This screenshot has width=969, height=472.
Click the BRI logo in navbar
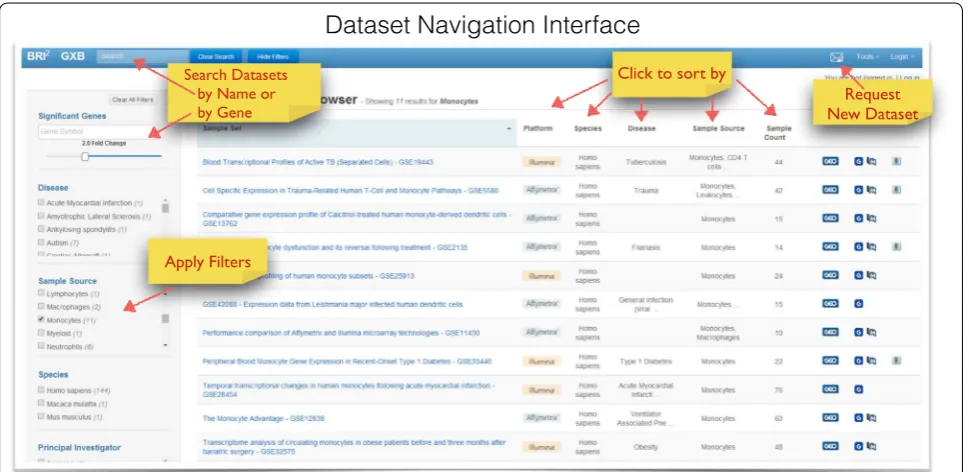(x=38, y=56)
